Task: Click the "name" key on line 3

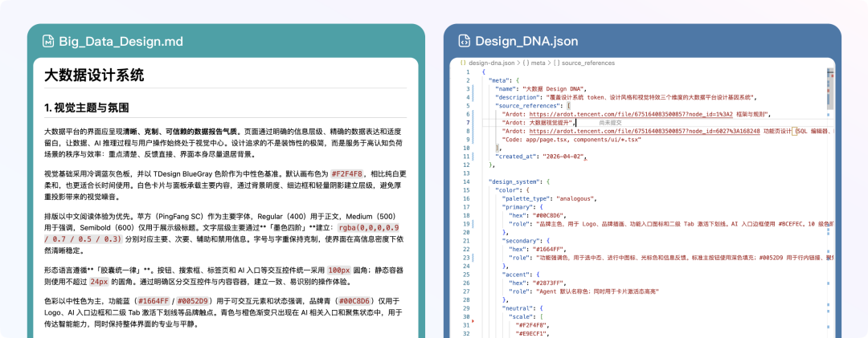Action: (x=507, y=88)
